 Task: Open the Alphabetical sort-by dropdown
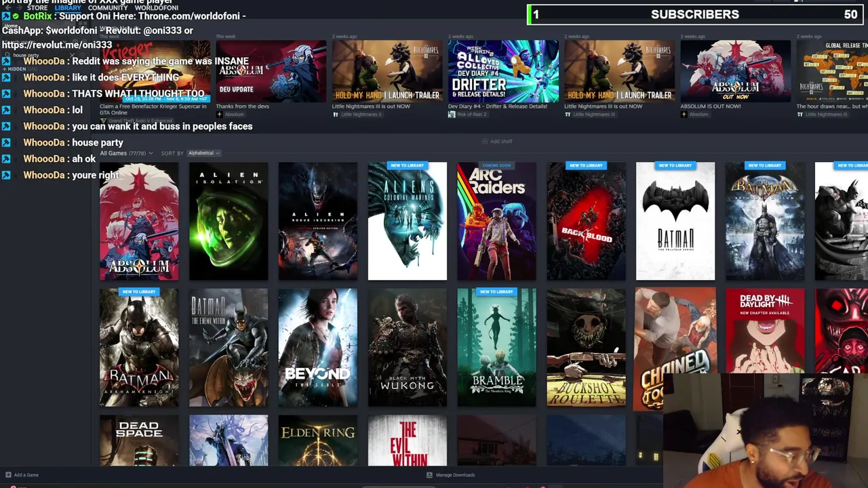203,153
